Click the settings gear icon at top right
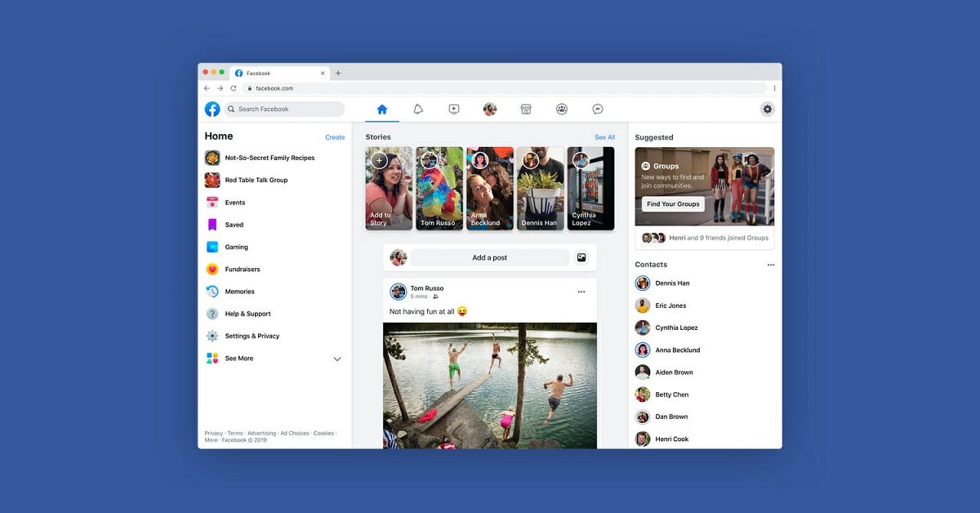This screenshot has width=980, height=513. point(767,109)
